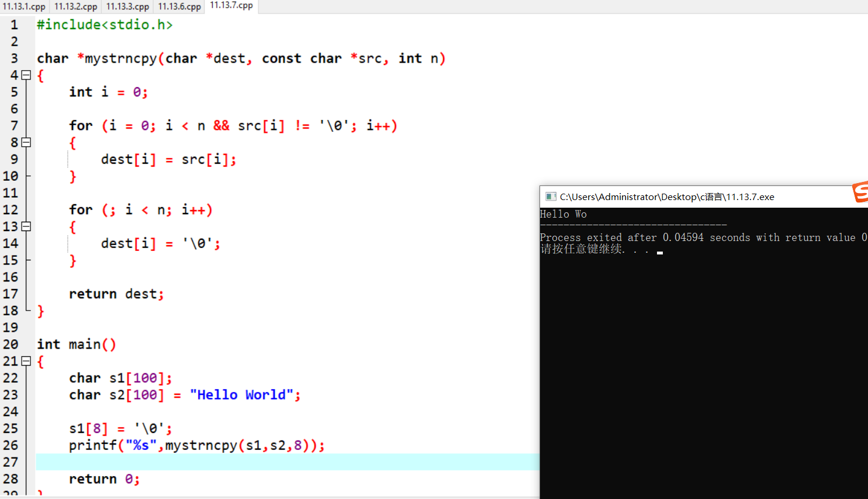Collapse the mystrncpy function body fold on line 4

(26, 75)
